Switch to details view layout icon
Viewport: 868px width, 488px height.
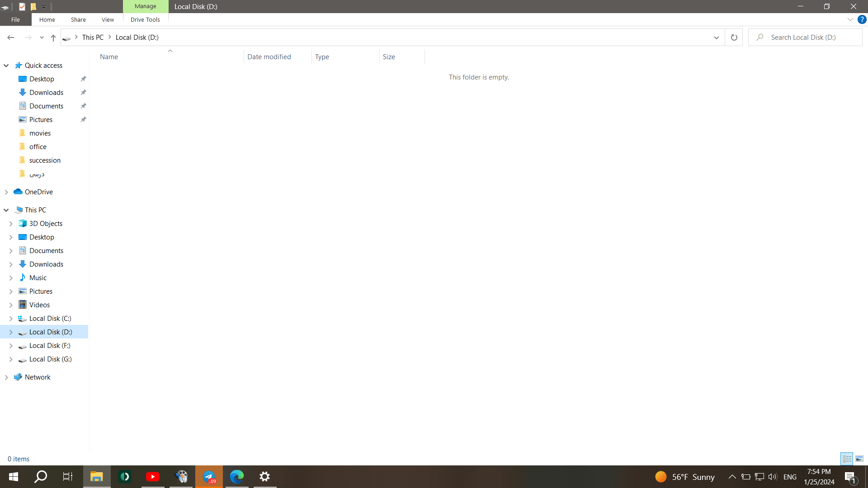pyautogui.click(x=847, y=459)
